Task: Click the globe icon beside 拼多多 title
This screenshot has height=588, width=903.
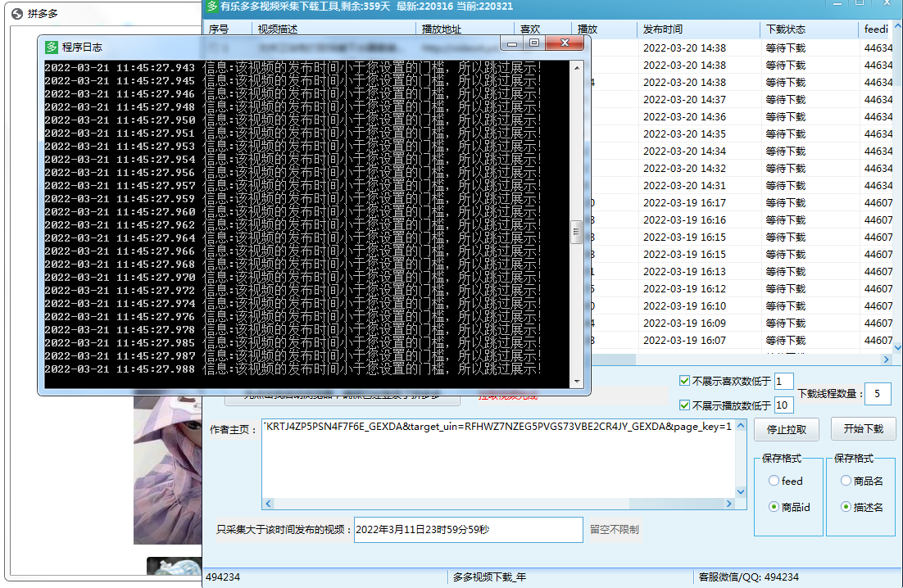Action: click(x=16, y=14)
